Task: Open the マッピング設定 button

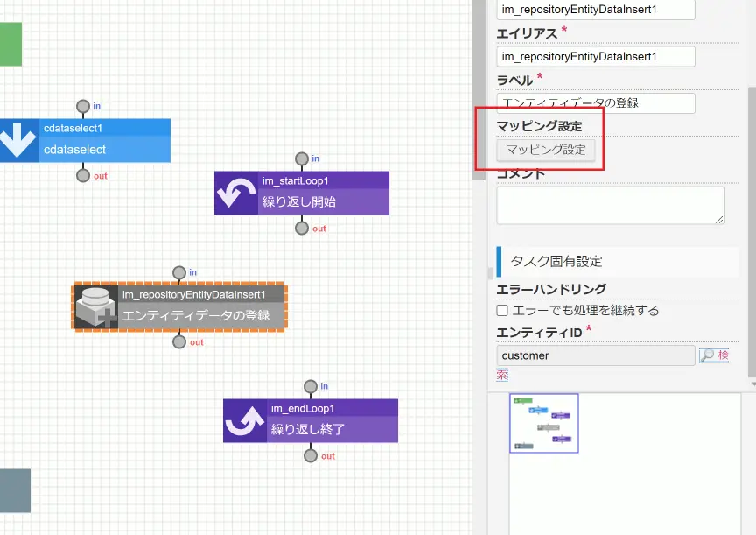Action: click(x=546, y=150)
